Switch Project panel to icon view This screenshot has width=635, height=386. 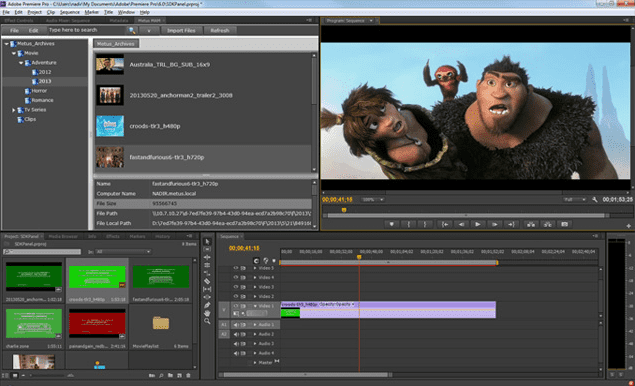click(x=15, y=375)
